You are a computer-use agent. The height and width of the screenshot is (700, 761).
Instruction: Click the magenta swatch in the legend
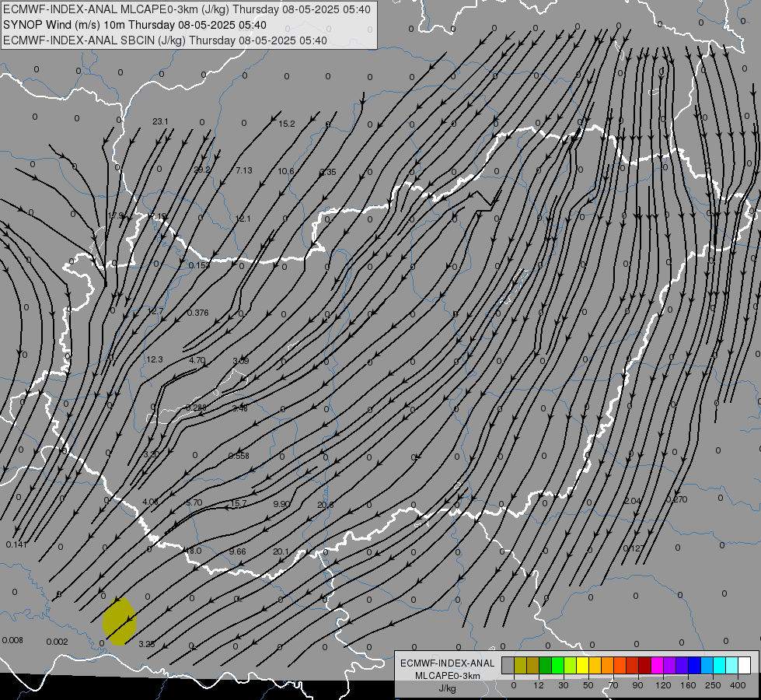pyautogui.click(x=657, y=666)
